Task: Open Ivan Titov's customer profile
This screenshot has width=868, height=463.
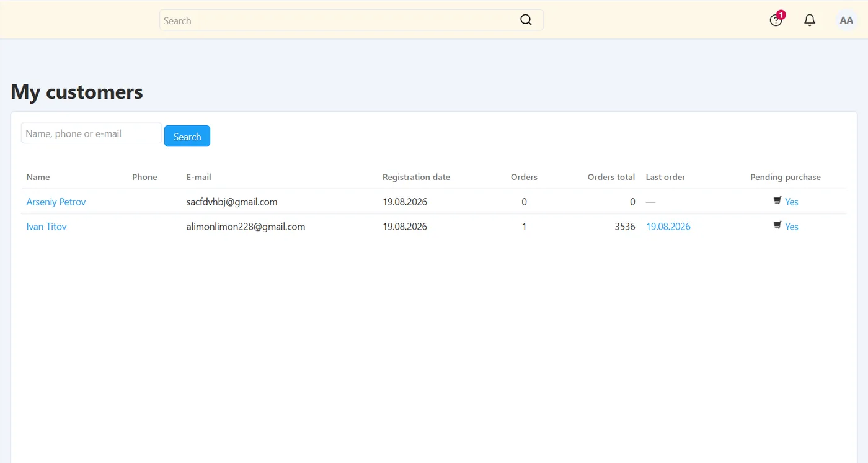Action: (x=46, y=227)
